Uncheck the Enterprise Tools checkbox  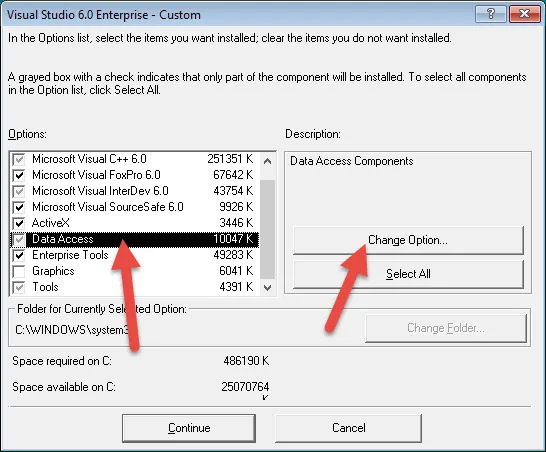click(19, 255)
